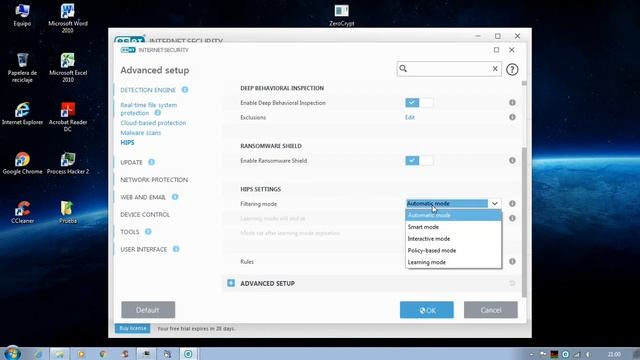Confirm settings with the OK button
Viewport: 640px width, 360px height.
pyautogui.click(x=427, y=310)
